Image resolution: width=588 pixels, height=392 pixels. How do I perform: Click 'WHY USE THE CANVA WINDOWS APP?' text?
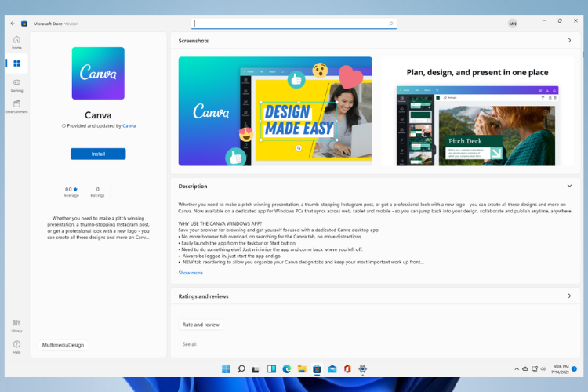220,223
